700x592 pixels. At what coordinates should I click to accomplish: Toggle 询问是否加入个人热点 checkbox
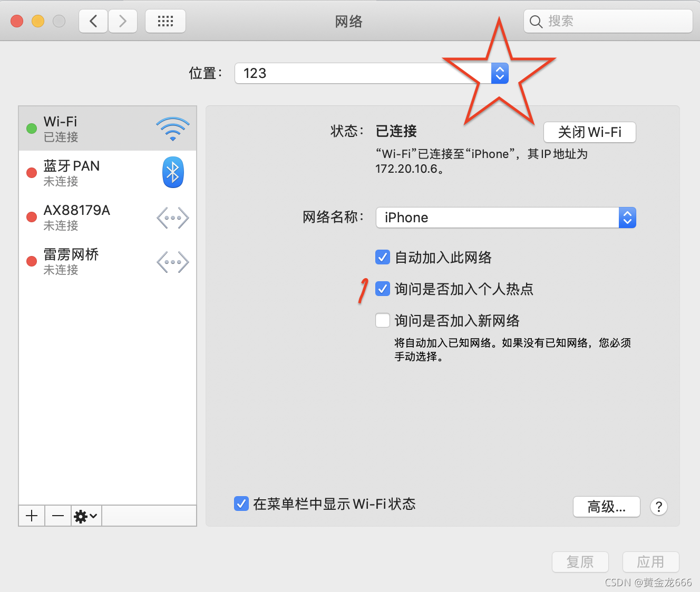tap(383, 289)
